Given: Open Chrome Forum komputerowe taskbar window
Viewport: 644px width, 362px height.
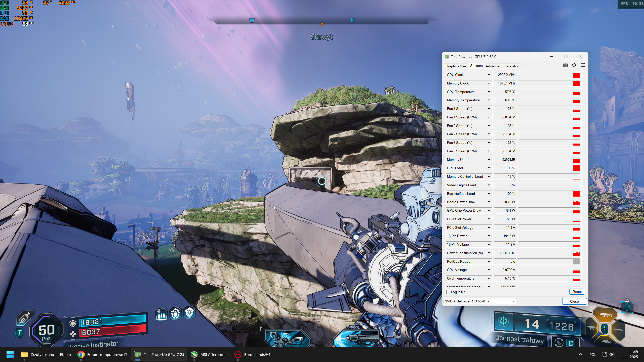Looking at the screenshot, I should (x=102, y=354).
